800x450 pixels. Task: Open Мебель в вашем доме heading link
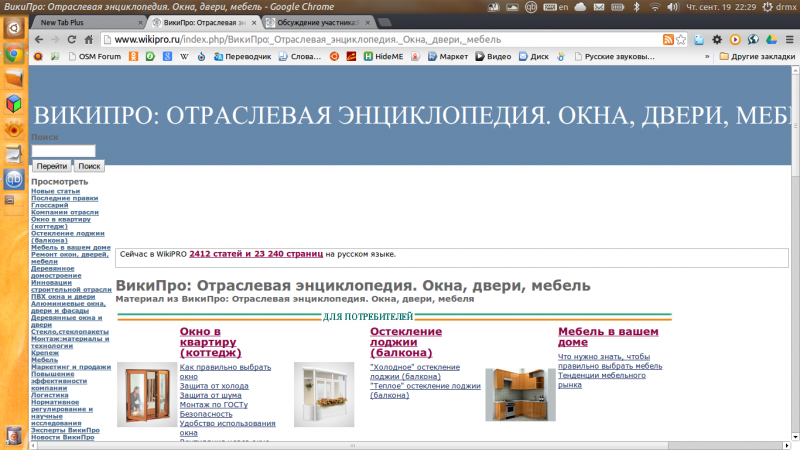608,337
